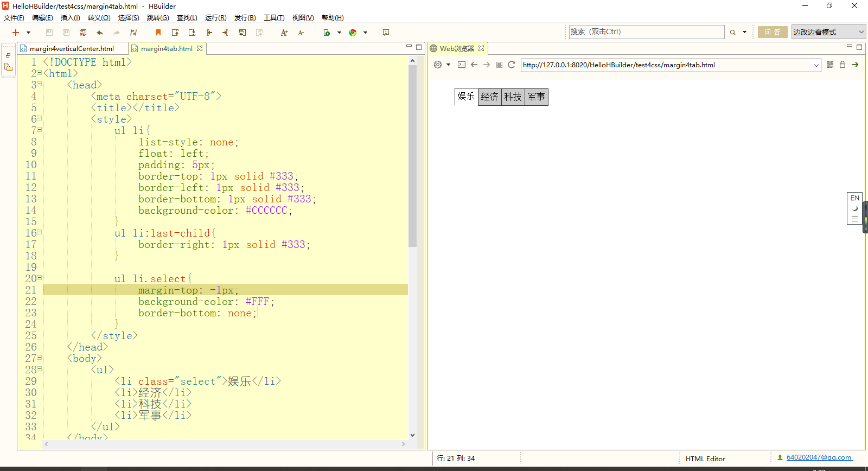
Task: Click the browser console terminal icon
Action: pos(462,65)
